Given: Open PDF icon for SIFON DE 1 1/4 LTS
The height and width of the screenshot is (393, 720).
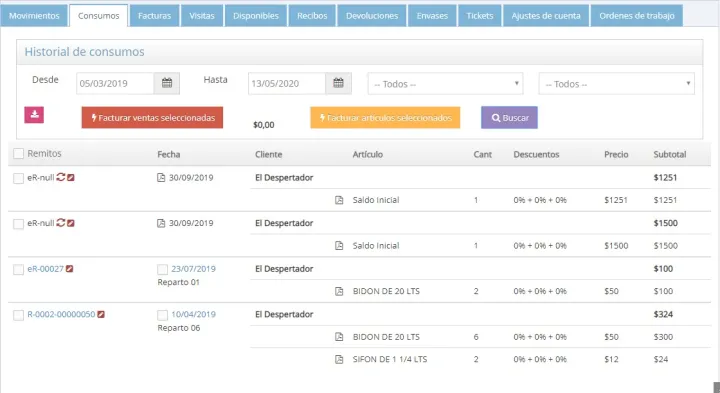Looking at the screenshot, I should pyautogui.click(x=339, y=359).
